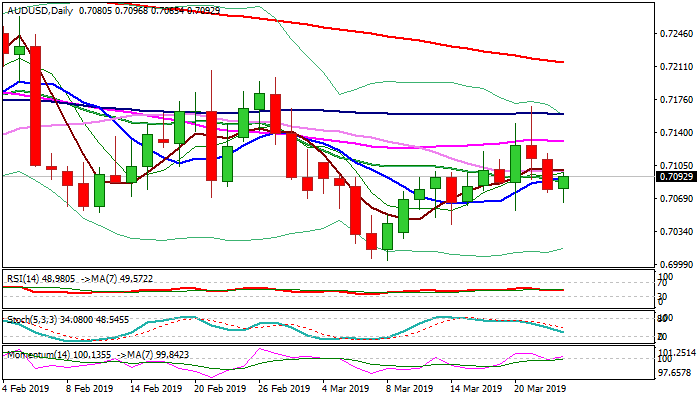Image resolution: width=700 pixels, height=400 pixels.
Task: Click the 26 Feb 2019 date label
Action: pyautogui.click(x=284, y=388)
